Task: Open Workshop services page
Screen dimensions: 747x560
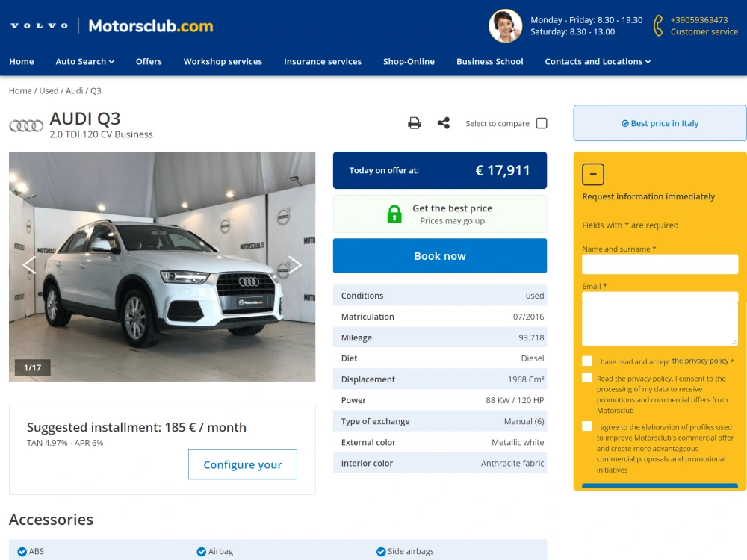Action: point(223,61)
